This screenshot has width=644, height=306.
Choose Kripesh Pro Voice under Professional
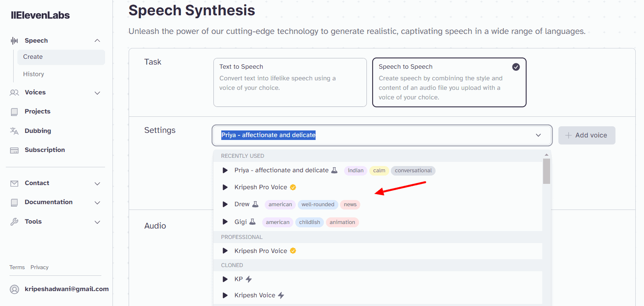tap(261, 251)
